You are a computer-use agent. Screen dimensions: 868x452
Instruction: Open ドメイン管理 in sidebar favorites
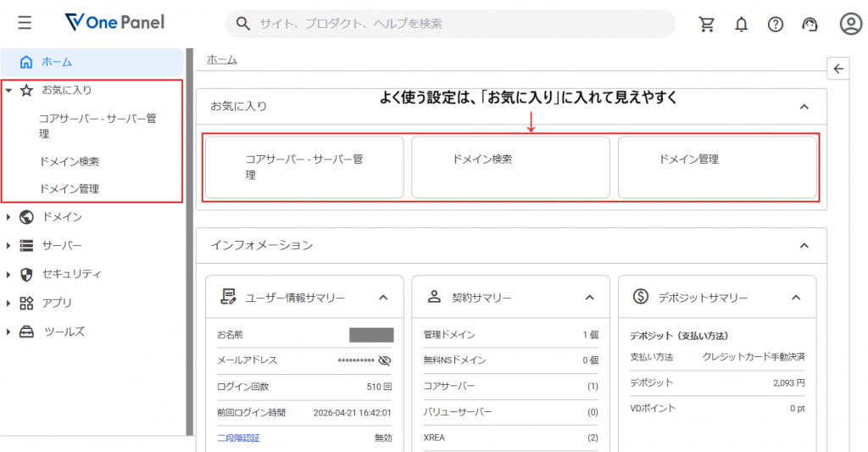click(70, 189)
